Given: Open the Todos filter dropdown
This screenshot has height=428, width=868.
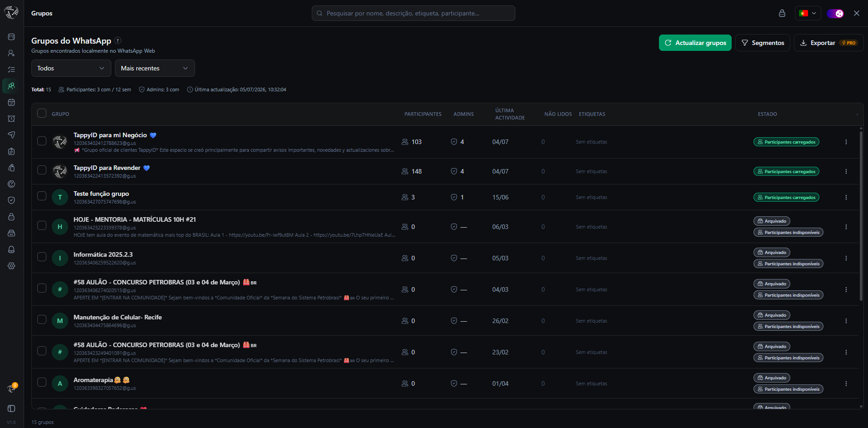Looking at the screenshot, I should pos(71,68).
